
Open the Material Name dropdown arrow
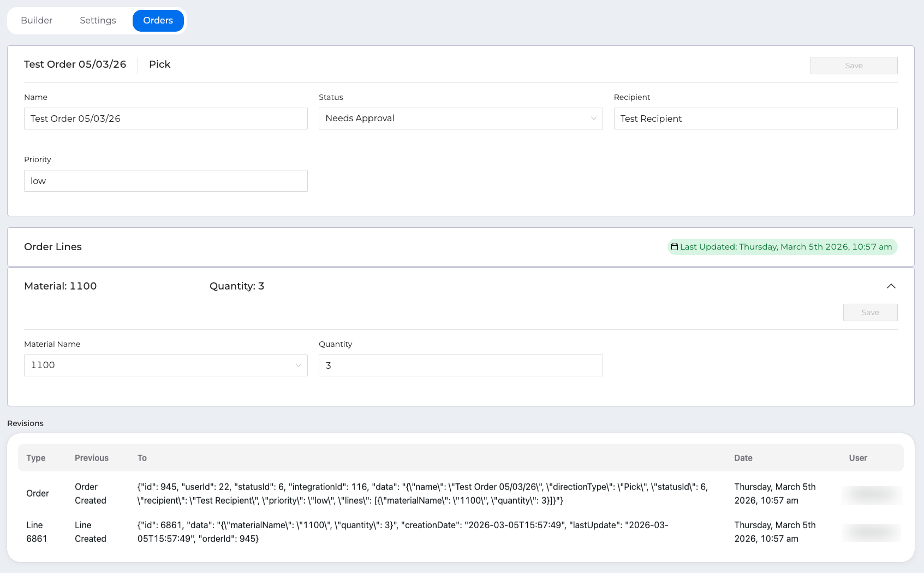pos(299,365)
